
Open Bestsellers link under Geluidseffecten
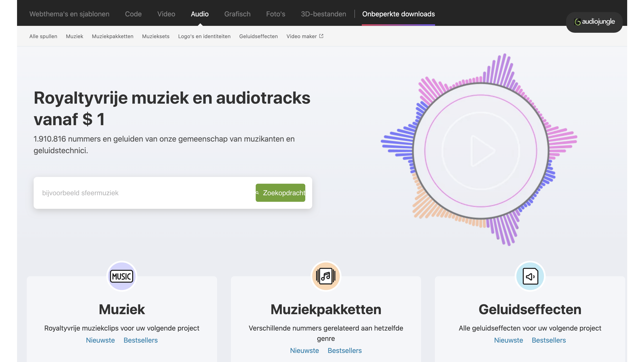point(548,340)
